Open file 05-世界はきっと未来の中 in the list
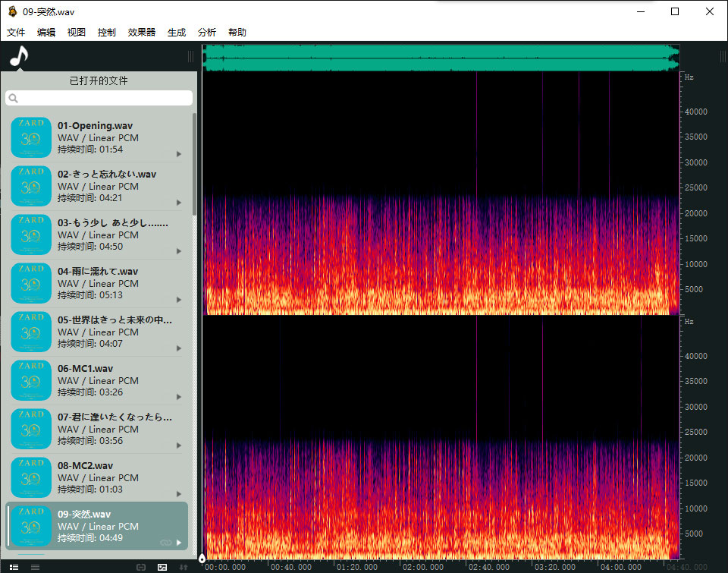Viewport: 728px width, 573px height. pyautogui.click(x=96, y=332)
